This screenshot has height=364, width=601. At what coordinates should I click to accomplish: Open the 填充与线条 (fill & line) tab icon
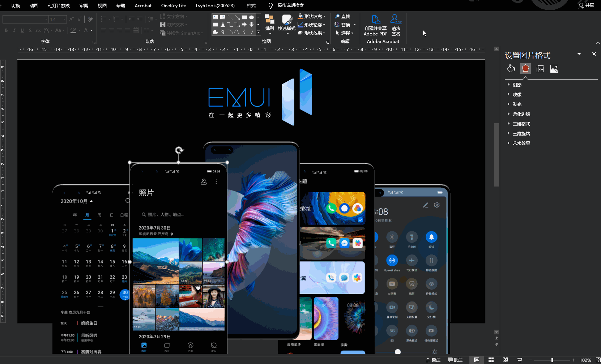click(x=511, y=69)
